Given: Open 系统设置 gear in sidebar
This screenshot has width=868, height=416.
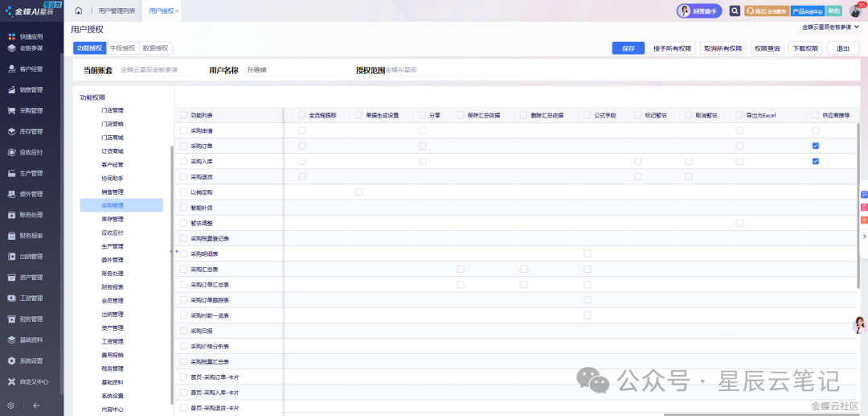Looking at the screenshot, I should click(x=11, y=360).
